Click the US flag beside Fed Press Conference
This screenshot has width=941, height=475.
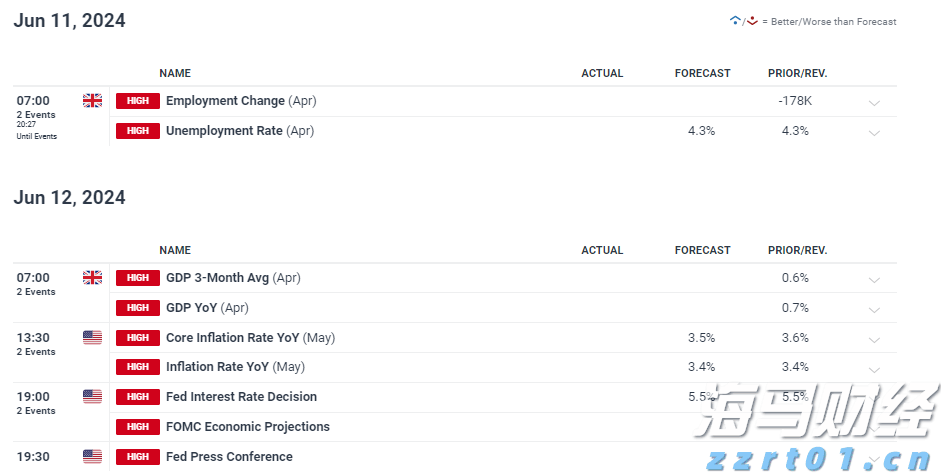92,456
